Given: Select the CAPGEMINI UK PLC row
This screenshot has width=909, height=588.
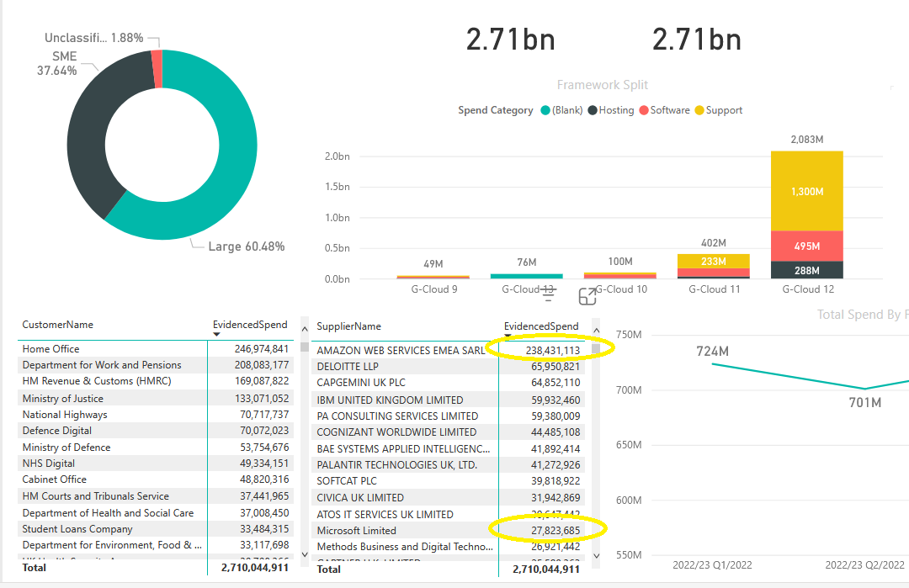Looking at the screenshot, I should [448, 383].
